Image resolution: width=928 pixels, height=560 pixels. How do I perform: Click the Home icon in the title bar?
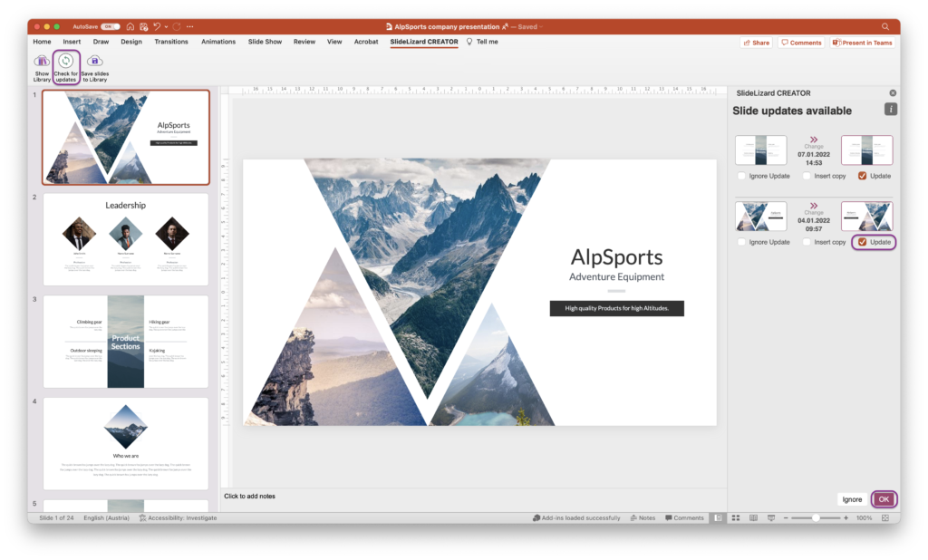tap(130, 26)
